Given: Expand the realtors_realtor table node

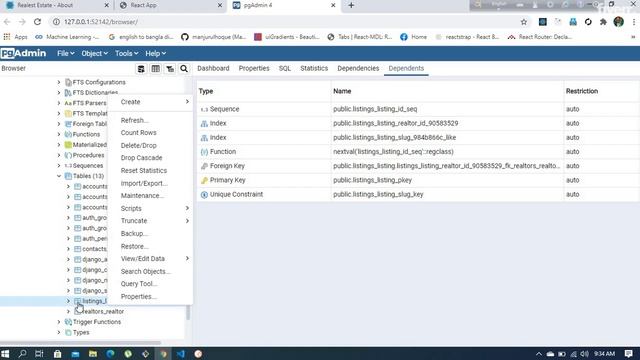Looking at the screenshot, I should tap(69, 311).
